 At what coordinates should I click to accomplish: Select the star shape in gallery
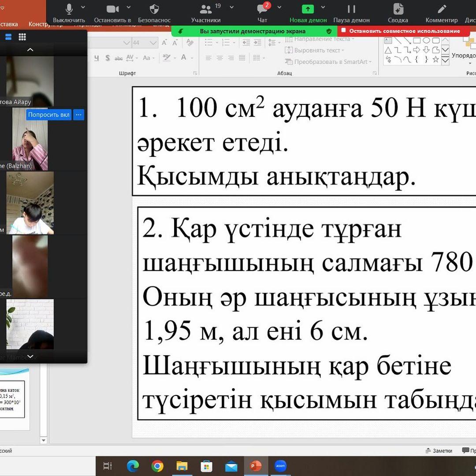pyautogui.click(x=435, y=59)
